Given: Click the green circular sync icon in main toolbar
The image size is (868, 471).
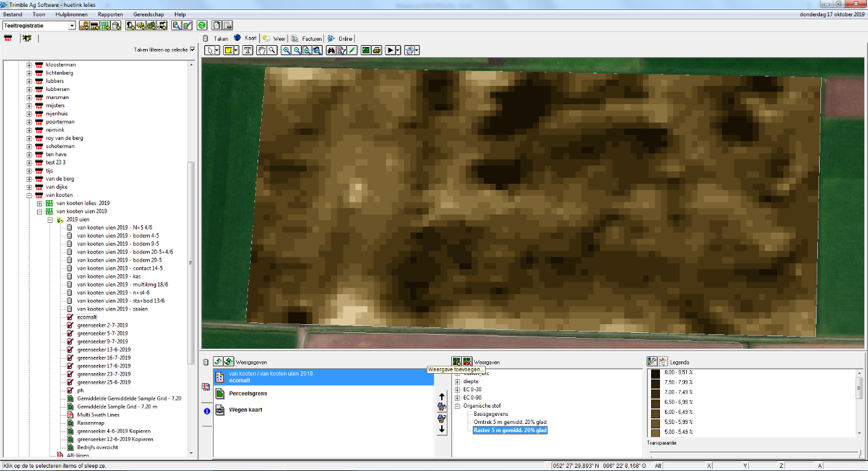Looking at the screenshot, I should tap(202, 25).
